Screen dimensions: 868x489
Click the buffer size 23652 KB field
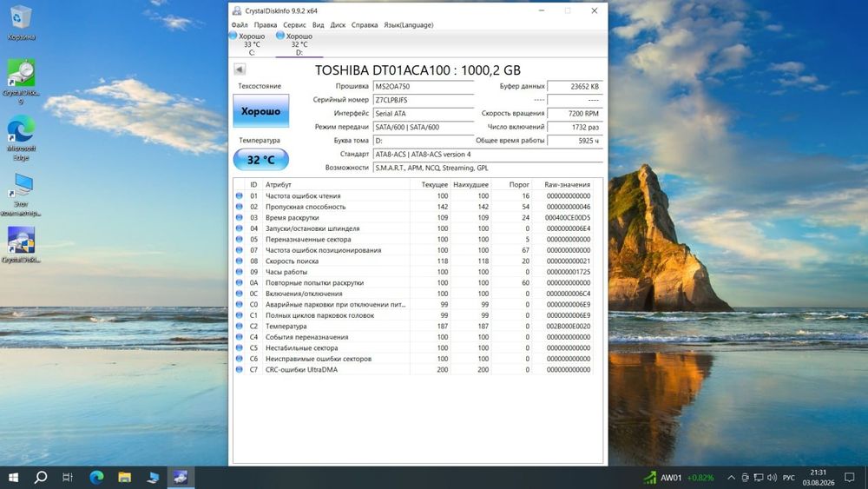tap(575, 86)
